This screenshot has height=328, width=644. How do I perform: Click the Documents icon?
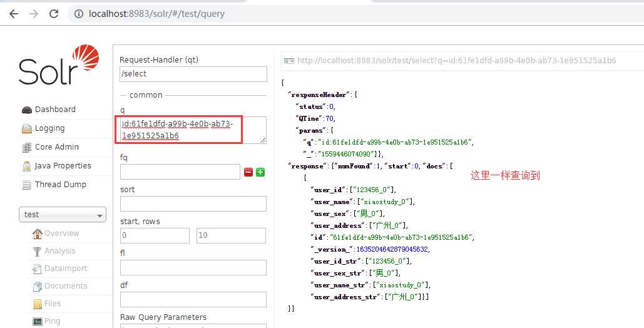[x=38, y=286]
